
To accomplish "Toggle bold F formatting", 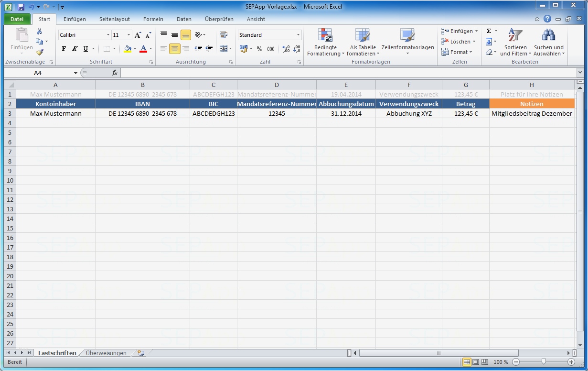I will pos(64,49).
